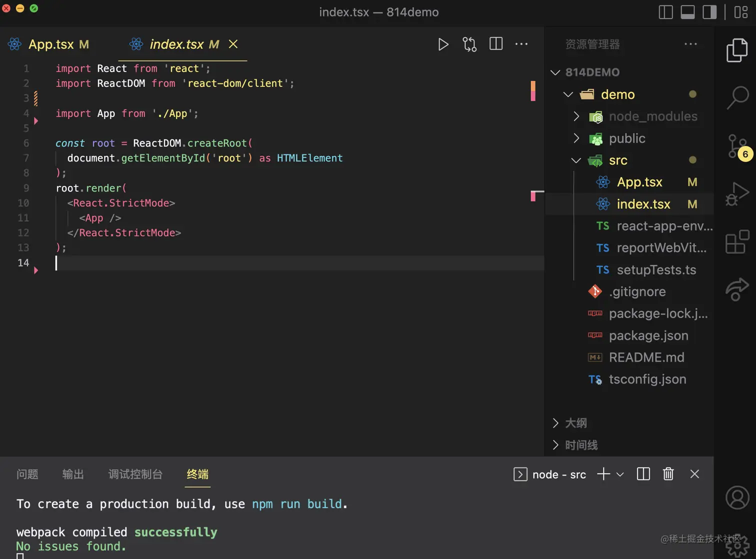Switch to the 输出 output tab

(73, 474)
